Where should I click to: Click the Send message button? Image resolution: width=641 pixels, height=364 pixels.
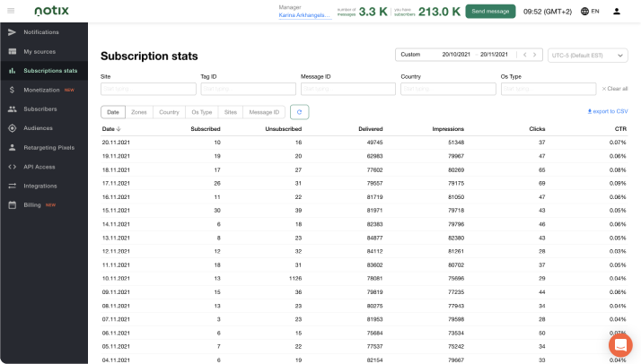point(490,12)
